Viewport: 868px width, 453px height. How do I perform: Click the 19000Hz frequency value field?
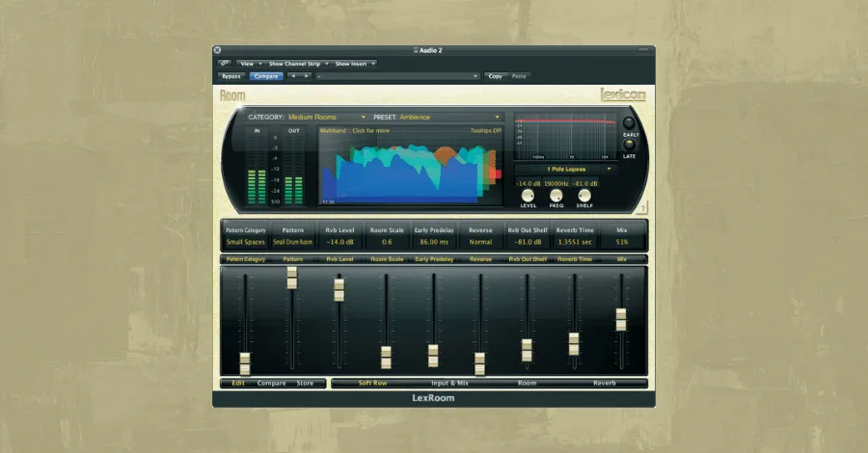(556, 183)
